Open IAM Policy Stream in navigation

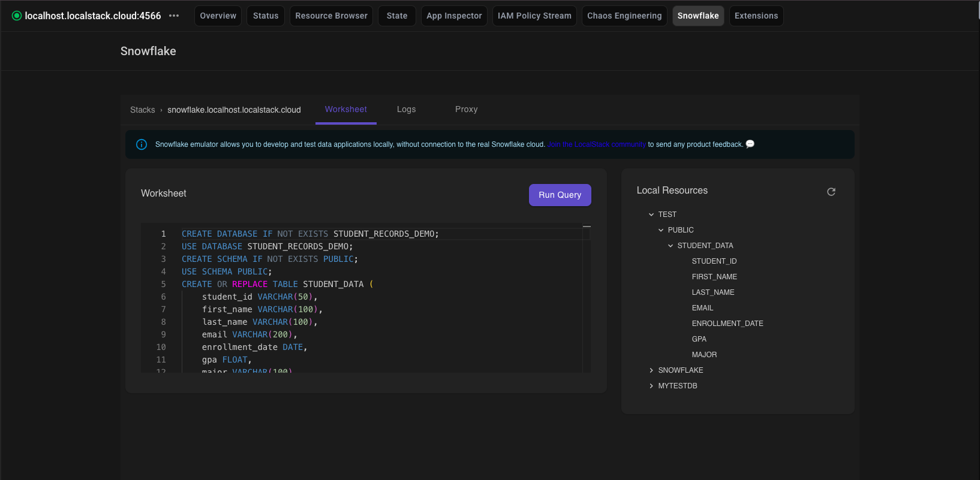[534, 16]
